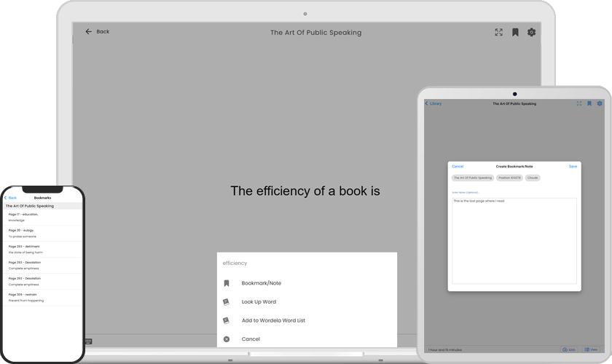Click the efficiency heading in the word menu
Viewport: 612px width, 364px height.
pos(235,264)
